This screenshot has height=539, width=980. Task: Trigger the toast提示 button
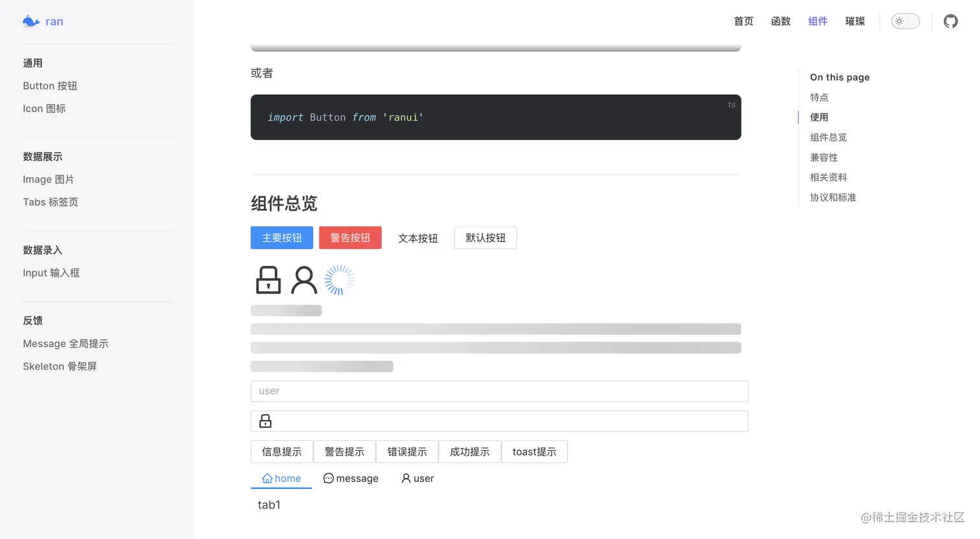(535, 451)
